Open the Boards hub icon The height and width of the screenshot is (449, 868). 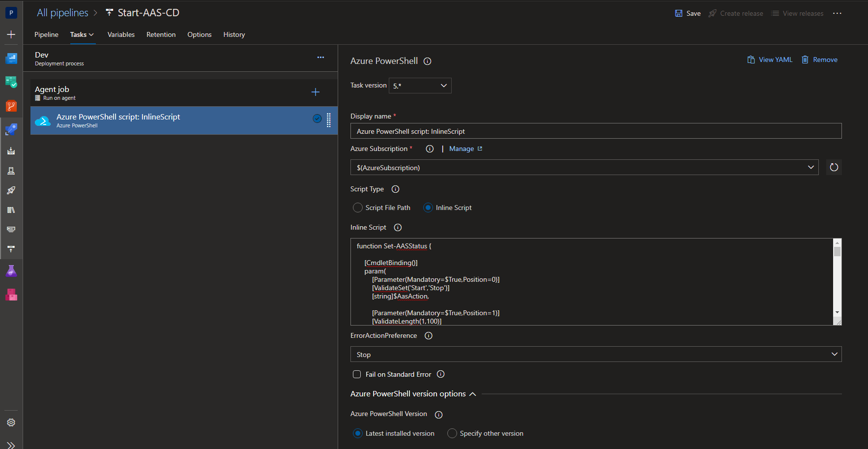click(x=11, y=82)
